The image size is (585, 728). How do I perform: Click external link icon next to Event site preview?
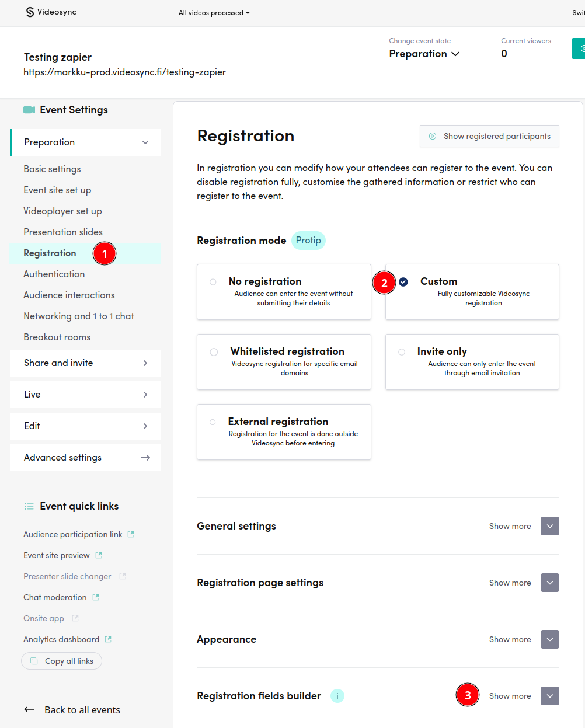99,555
